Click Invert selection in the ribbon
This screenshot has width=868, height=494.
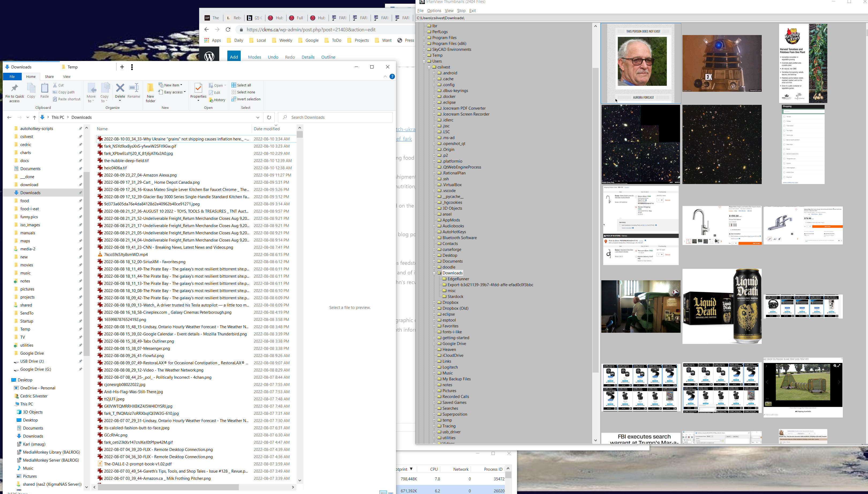pyautogui.click(x=246, y=99)
